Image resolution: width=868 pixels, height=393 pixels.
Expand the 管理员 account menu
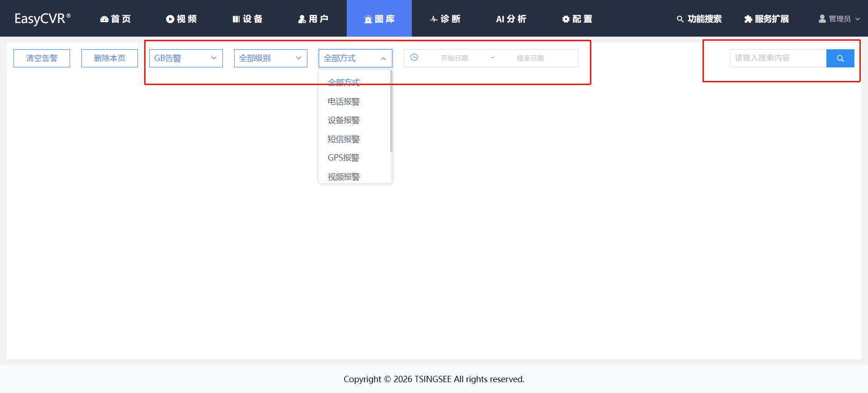839,19
